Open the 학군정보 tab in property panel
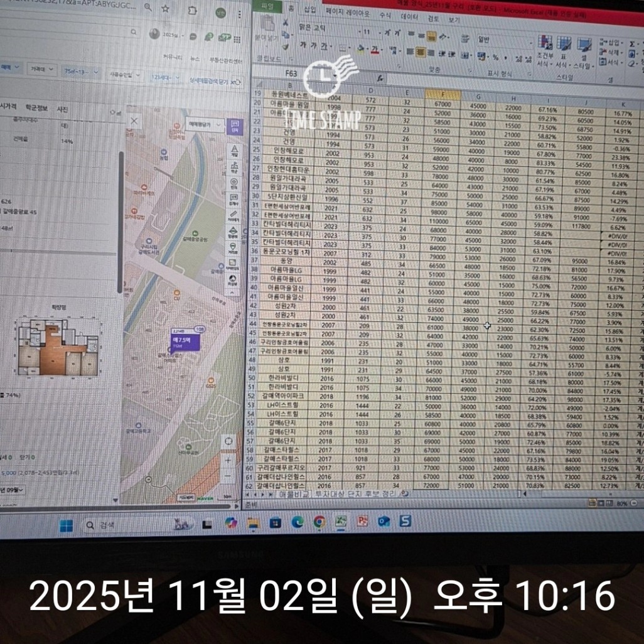 point(36,107)
